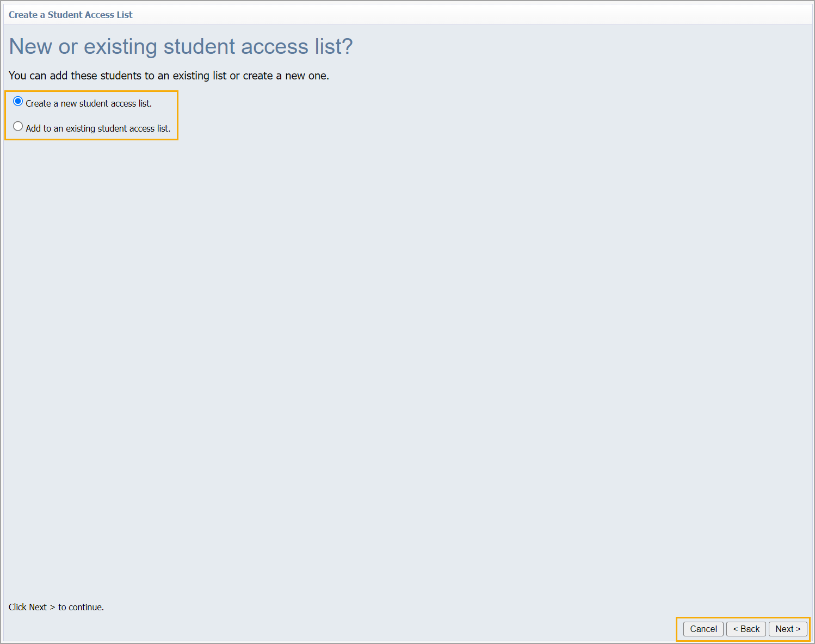Click the "Click Next > to continue" text

coord(56,607)
